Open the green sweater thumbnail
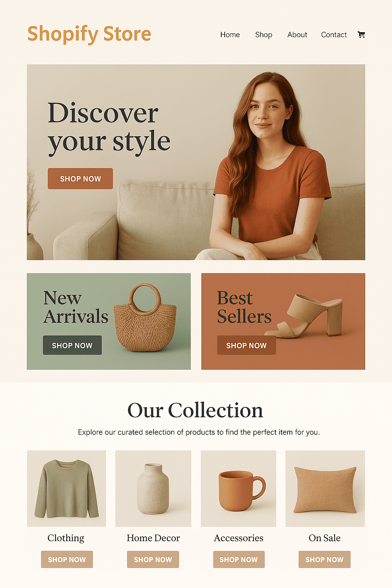 coord(67,488)
